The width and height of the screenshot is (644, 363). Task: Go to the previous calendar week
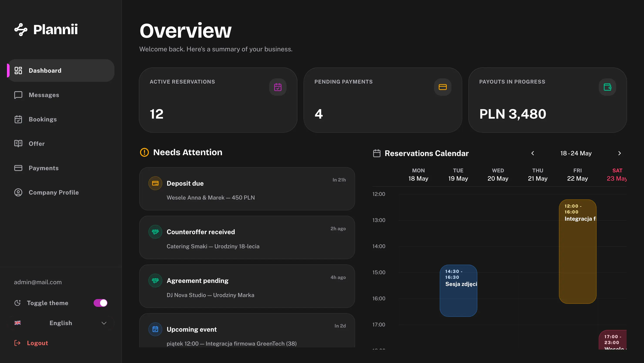[533, 153]
